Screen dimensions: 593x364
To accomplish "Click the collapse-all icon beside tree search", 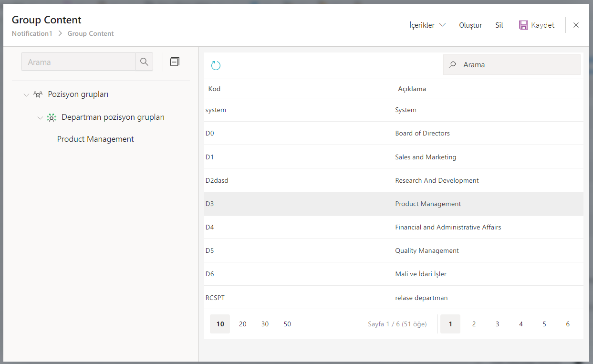I will click(175, 62).
